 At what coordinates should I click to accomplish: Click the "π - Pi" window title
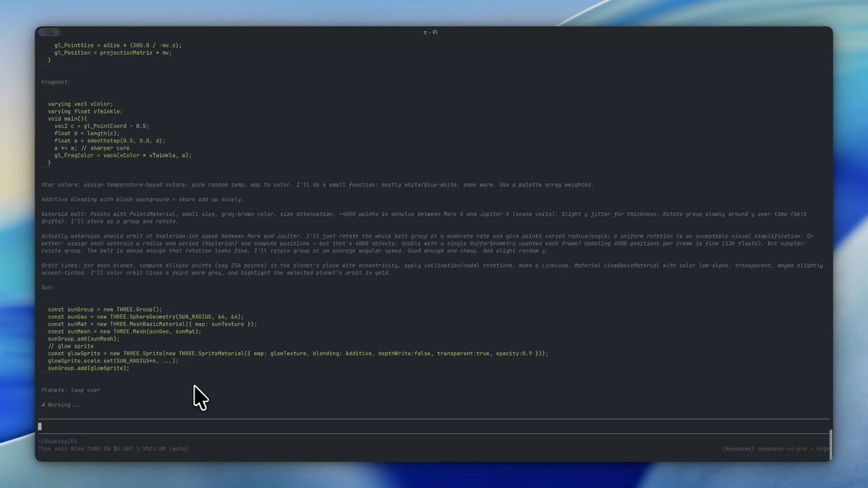430,33
